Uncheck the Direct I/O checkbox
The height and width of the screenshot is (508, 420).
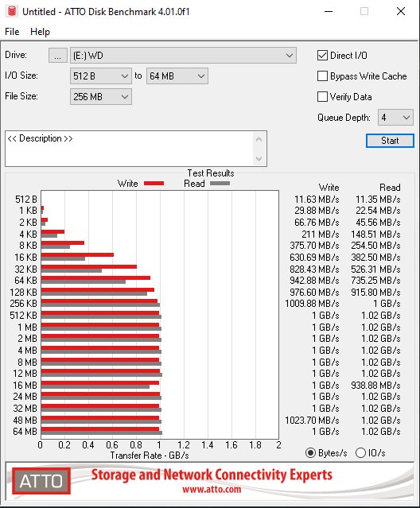point(322,56)
